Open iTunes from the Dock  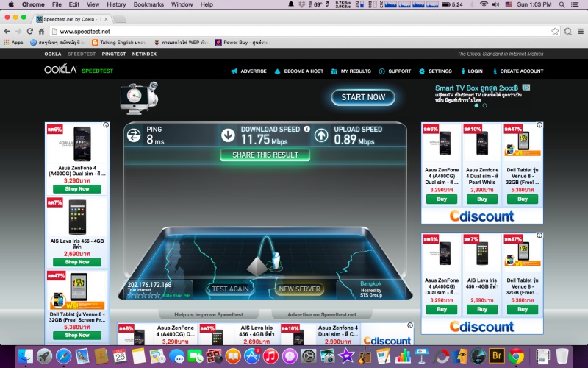[270, 356]
